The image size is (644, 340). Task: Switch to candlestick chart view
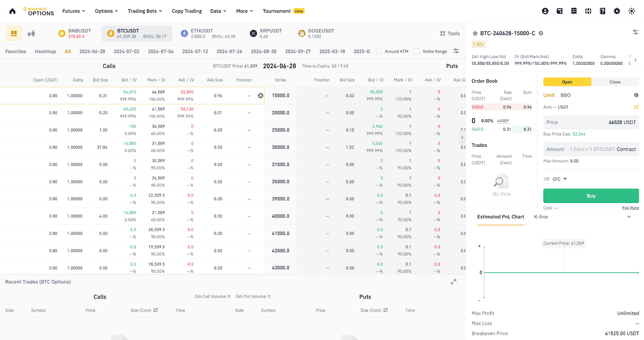[x=31, y=33]
